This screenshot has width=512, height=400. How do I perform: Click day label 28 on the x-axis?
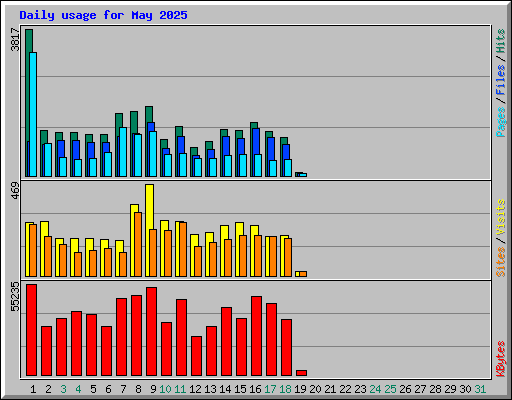(435, 389)
